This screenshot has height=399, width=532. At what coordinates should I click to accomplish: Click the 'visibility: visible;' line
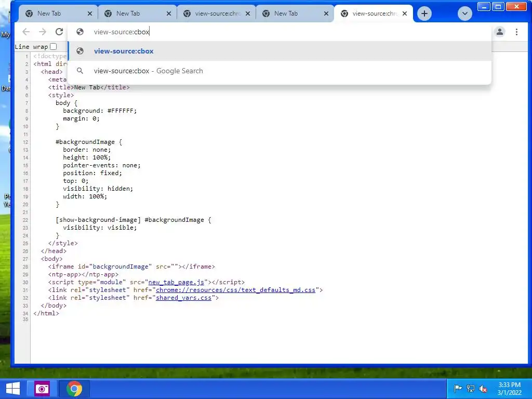(100, 228)
